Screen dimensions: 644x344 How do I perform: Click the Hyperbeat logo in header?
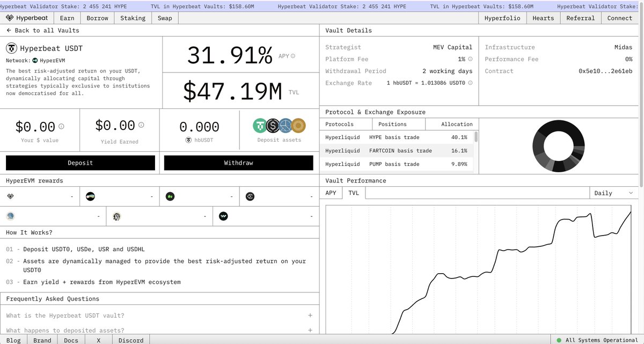(x=26, y=18)
